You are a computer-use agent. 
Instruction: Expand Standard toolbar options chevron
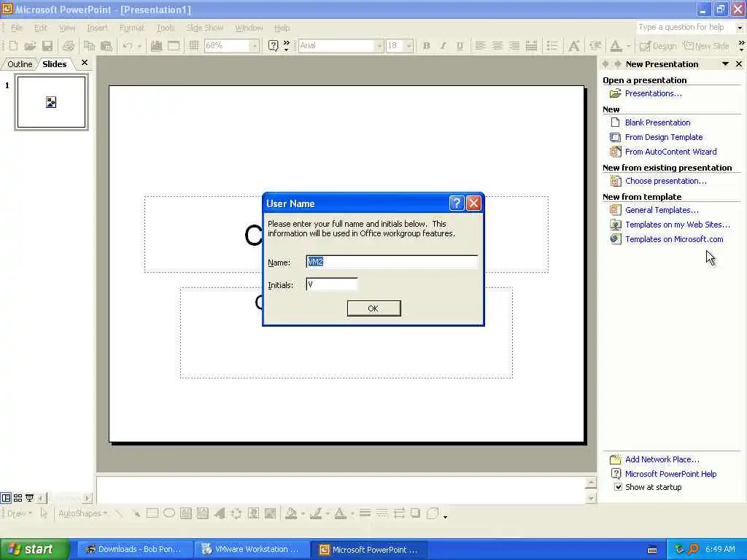click(286, 46)
